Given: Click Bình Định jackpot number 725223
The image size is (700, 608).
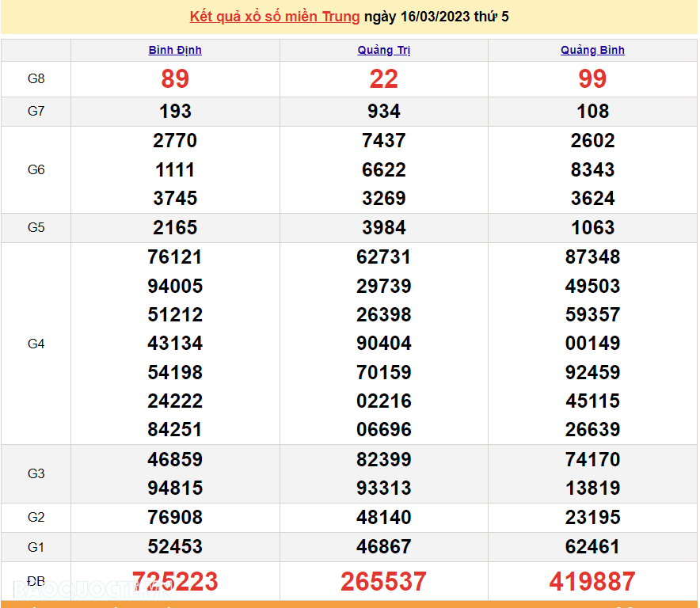Looking at the screenshot, I should pyautogui.click(x=175, y=580).
